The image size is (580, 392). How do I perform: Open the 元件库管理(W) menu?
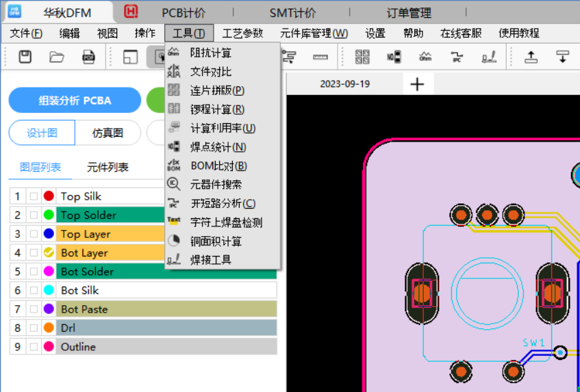coord(314,34)
